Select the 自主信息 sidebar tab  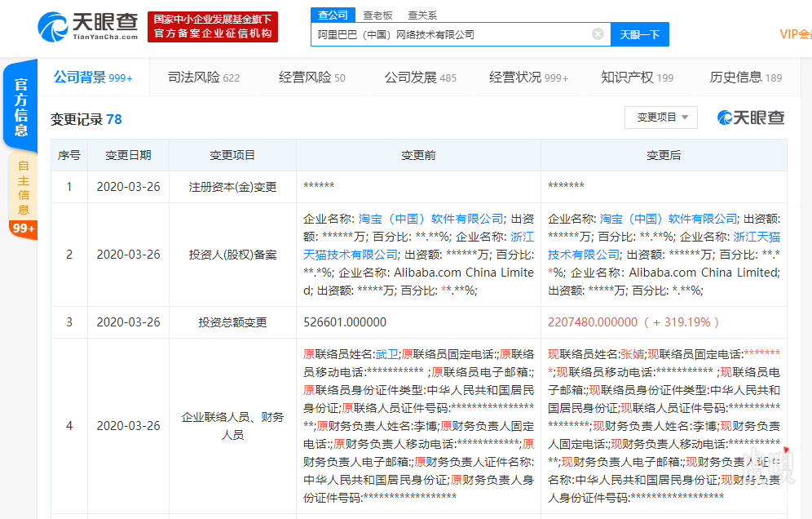tap(23, 187)
